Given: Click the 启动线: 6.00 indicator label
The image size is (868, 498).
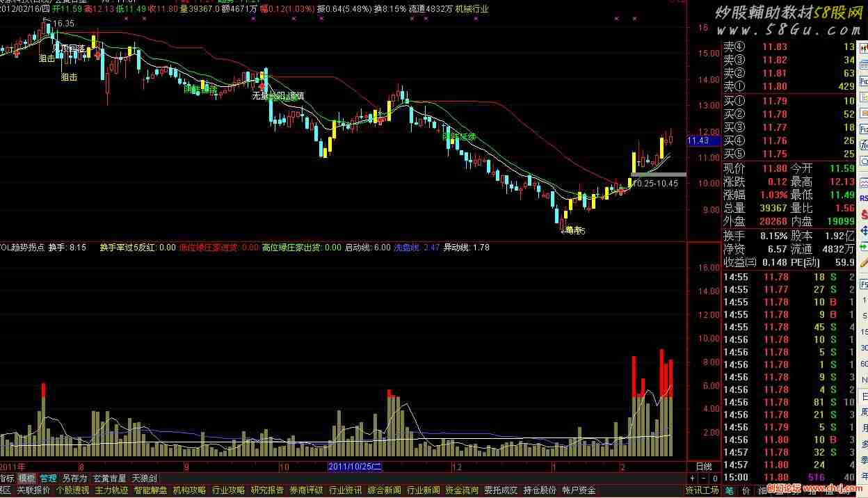Looking at the screenshot, I should (x=368, y=248).
